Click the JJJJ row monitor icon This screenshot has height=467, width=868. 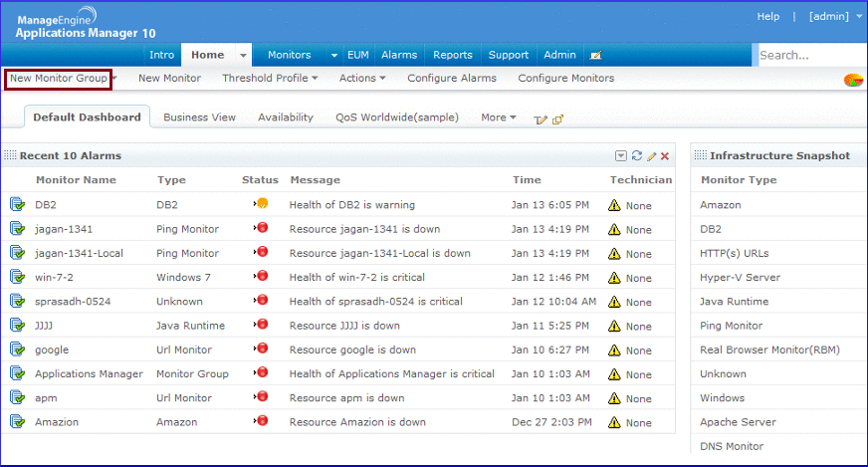(17, 325)
